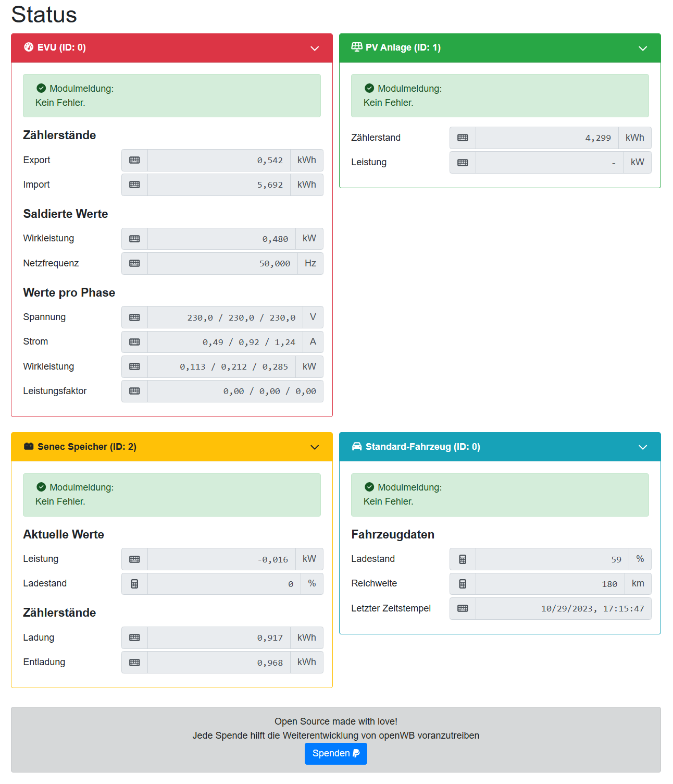The width and height of the screenshot is (673, 784).
Task: Click the Standard-Fahrzeug car icon
Action: (x=357, y=447)
